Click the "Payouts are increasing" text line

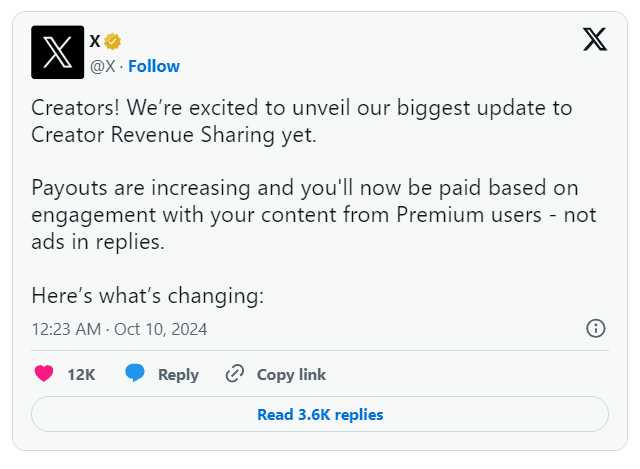pos(305,188)
